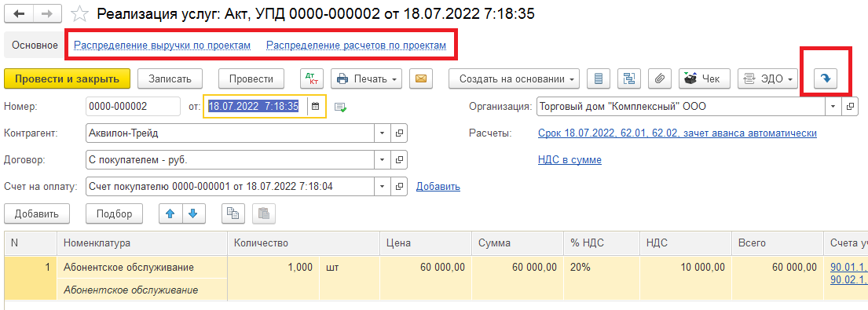
Task: Add a row with Добавить button
Action: click(37, 213)
